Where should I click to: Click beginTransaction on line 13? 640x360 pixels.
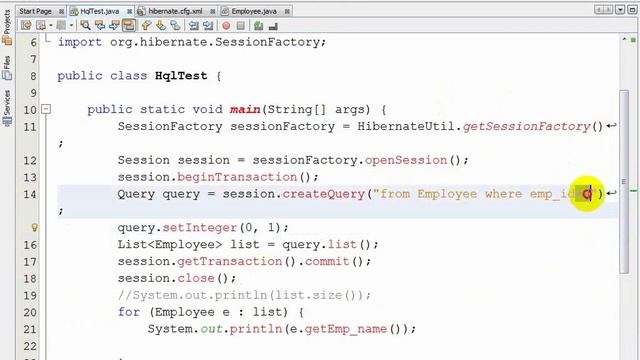(237, 177)
